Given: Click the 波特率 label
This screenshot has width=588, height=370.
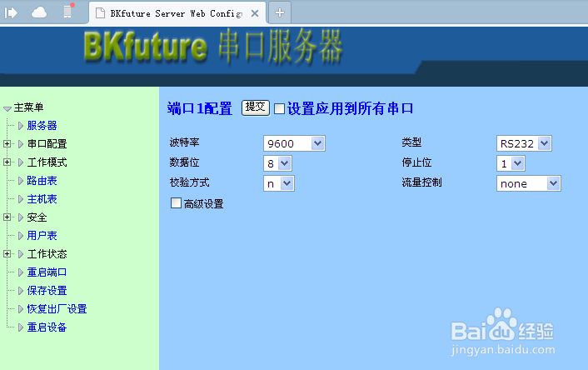Looking at the screenshot, I should [x=185, y=142].
